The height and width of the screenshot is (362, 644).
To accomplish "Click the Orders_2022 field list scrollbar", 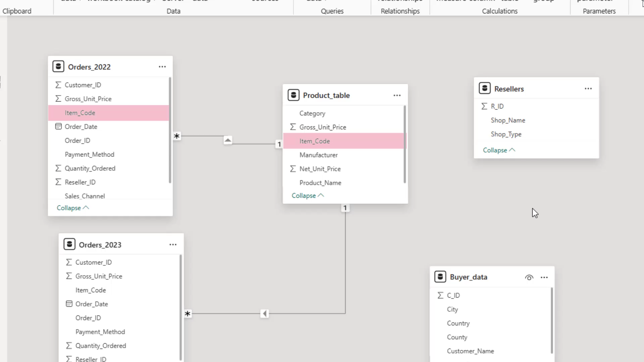I will tap(170, 130).
